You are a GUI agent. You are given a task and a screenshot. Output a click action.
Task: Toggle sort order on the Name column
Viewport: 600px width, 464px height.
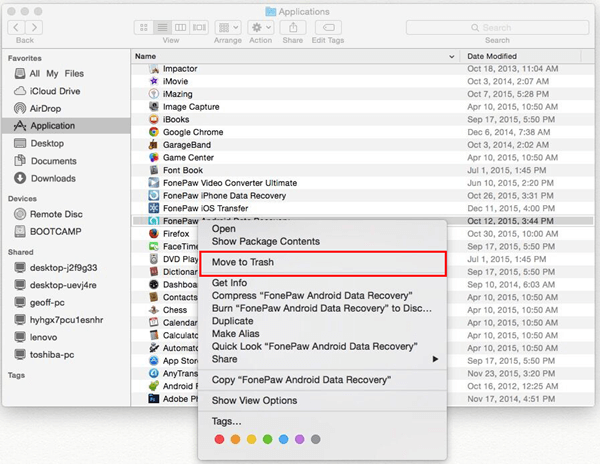[295, 56]
